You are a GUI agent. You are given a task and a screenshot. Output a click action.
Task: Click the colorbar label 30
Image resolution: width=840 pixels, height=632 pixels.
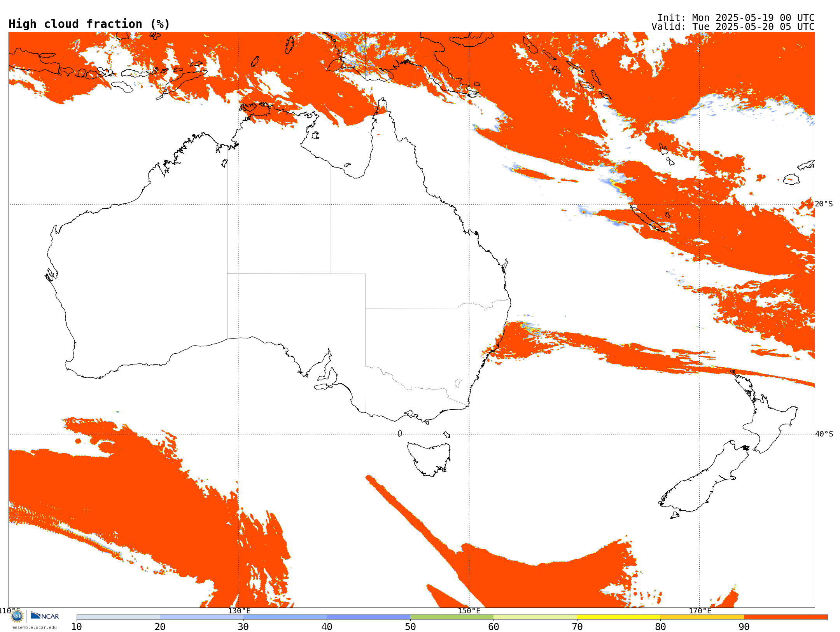click(243, 627)
